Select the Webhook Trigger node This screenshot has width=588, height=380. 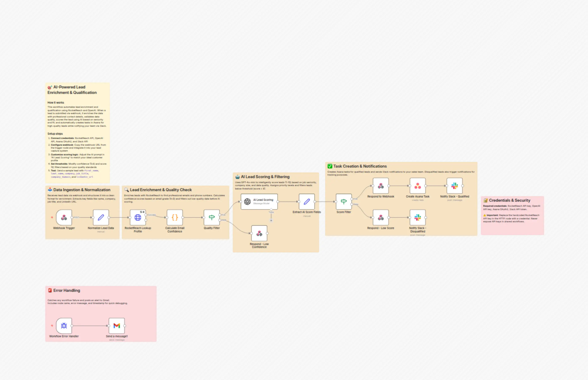[x=64, y=217]
